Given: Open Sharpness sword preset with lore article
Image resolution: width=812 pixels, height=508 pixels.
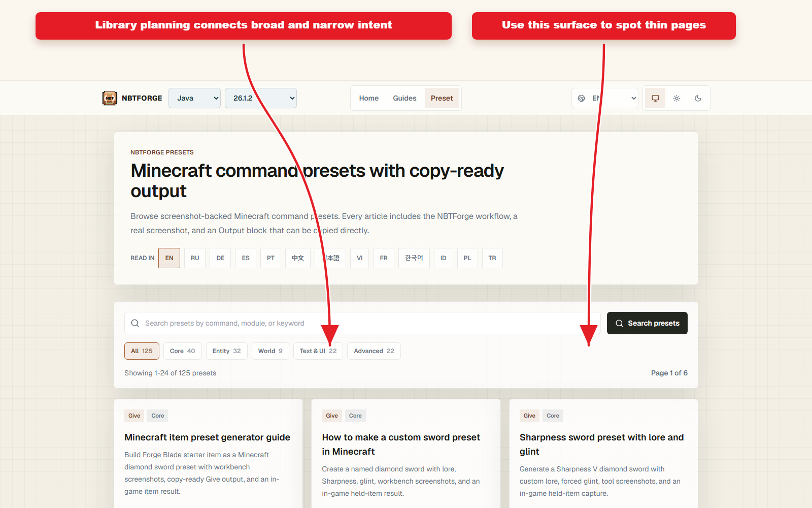Looking at the screenshot, I should tap(601, 444).
